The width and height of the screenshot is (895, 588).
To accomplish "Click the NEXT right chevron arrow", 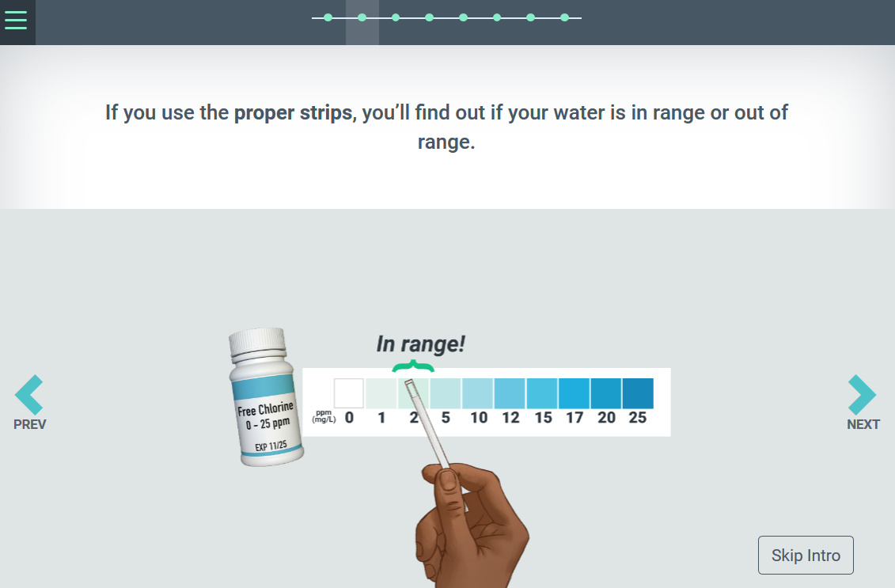I will point(862,394).
